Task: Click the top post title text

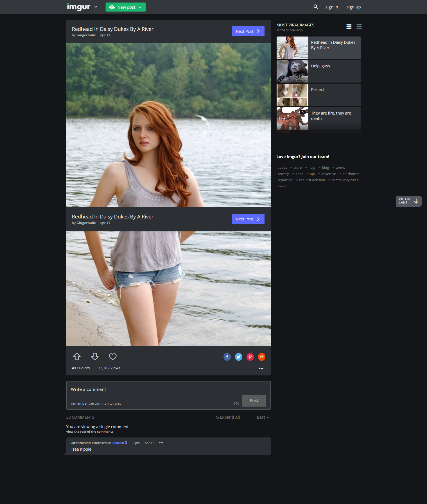Action: point(112,29)
